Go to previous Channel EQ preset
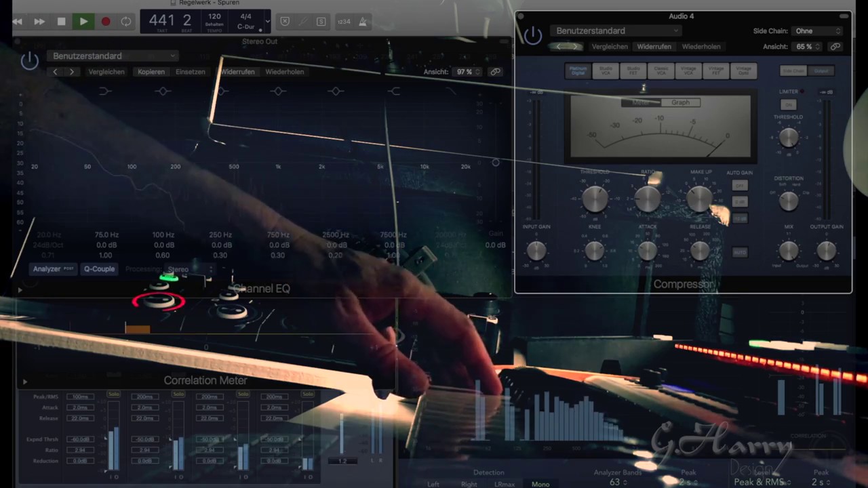Viewport: 868px width, 488px height. (x=56, y=72)
